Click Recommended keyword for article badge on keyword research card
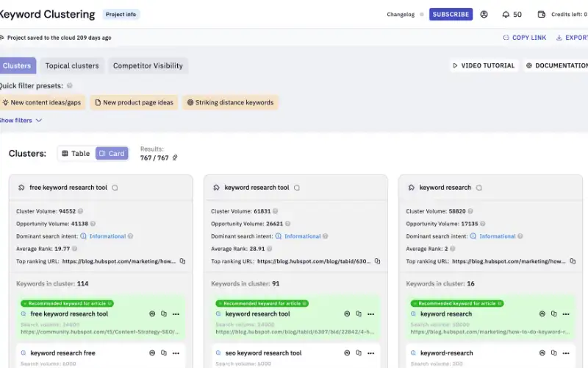 point(457,303)
